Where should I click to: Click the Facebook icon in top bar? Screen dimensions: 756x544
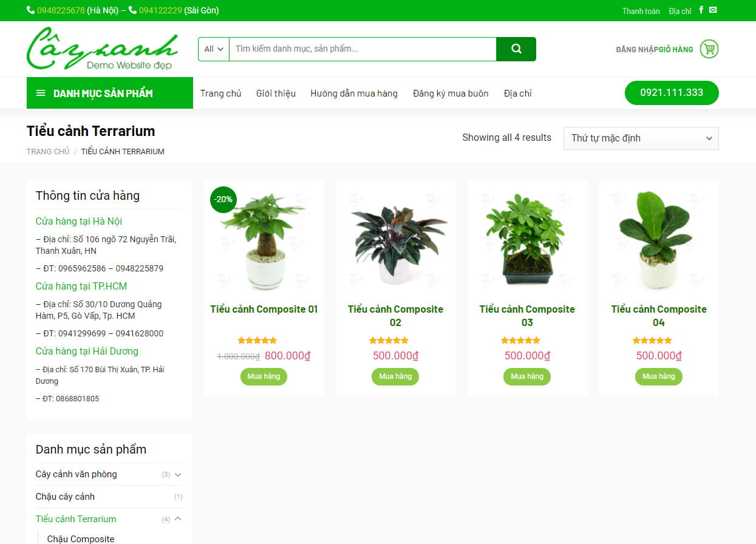pyautogui.click(x=701, y=10)
